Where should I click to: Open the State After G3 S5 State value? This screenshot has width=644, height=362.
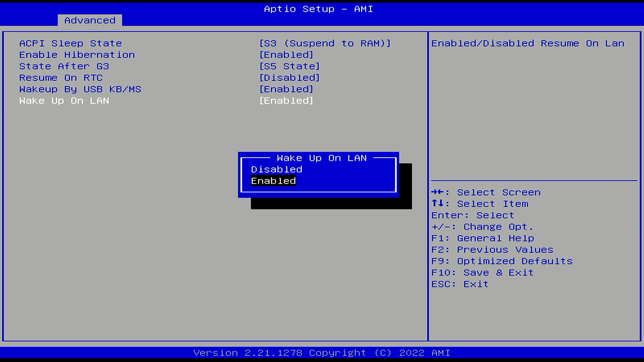tap(289, 66)
